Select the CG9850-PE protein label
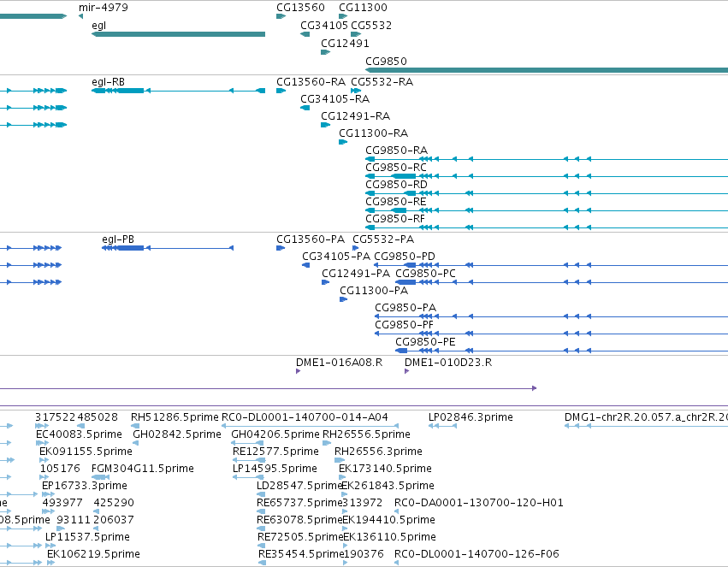The height and width of the screenshot is (567, 728). [x=425, y=343]
